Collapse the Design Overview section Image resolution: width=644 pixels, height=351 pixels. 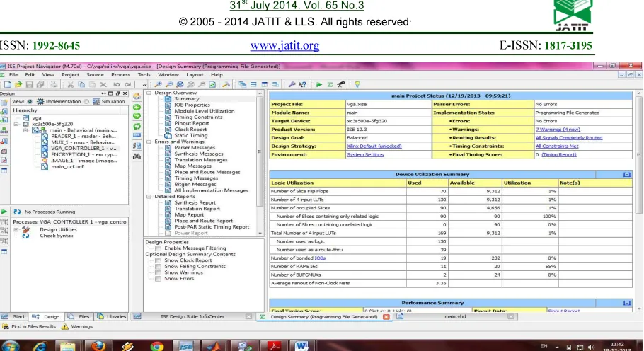click(149, 93)
